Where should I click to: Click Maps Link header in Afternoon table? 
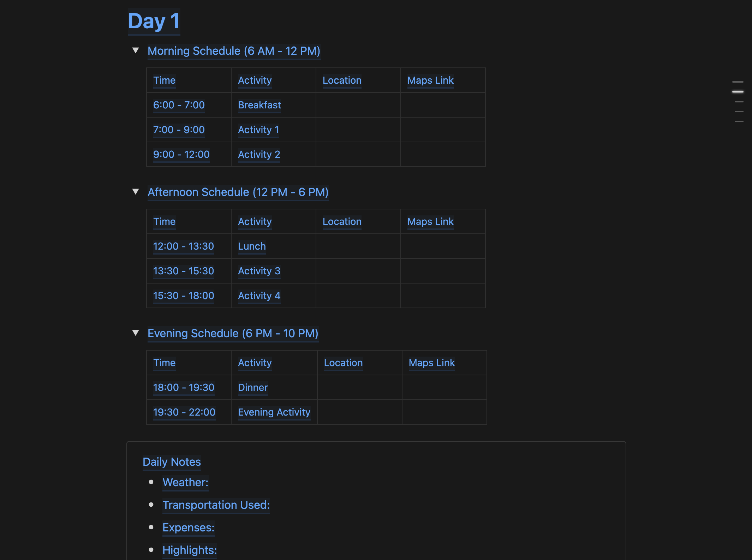coord(430,222)
